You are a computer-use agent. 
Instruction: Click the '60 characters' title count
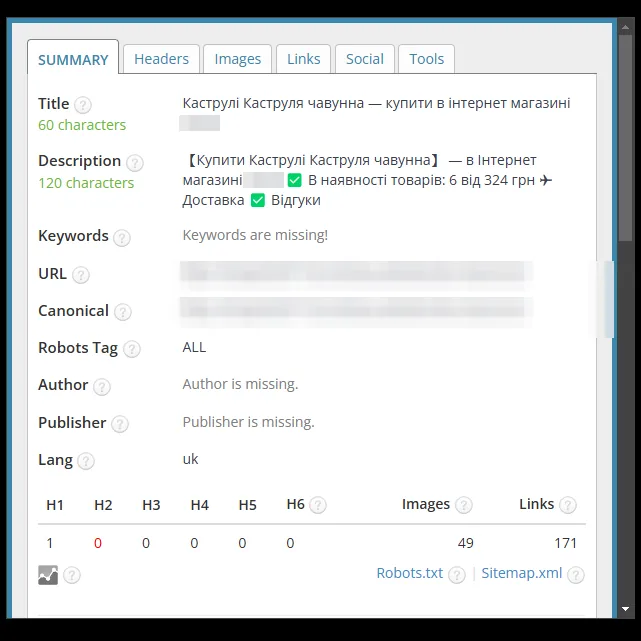click(x=82, y=125)
